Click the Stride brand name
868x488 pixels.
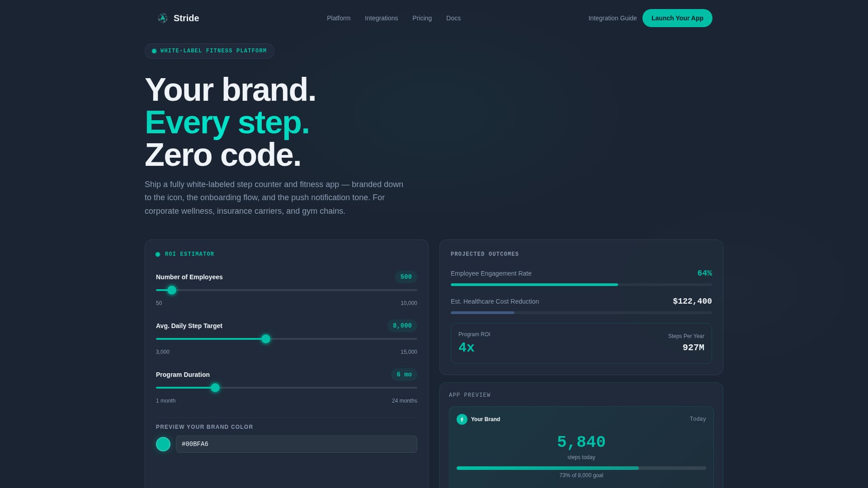[x=186, y=18]
